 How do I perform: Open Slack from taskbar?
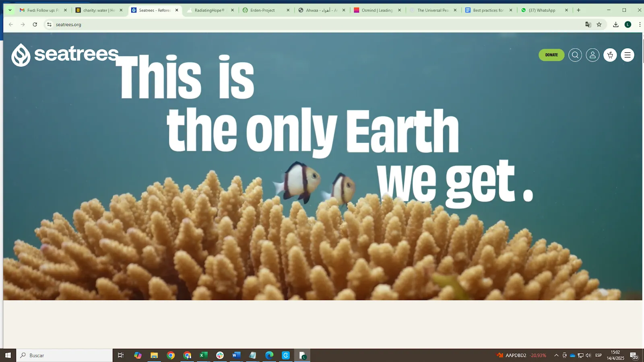click(x=220, y=355)
